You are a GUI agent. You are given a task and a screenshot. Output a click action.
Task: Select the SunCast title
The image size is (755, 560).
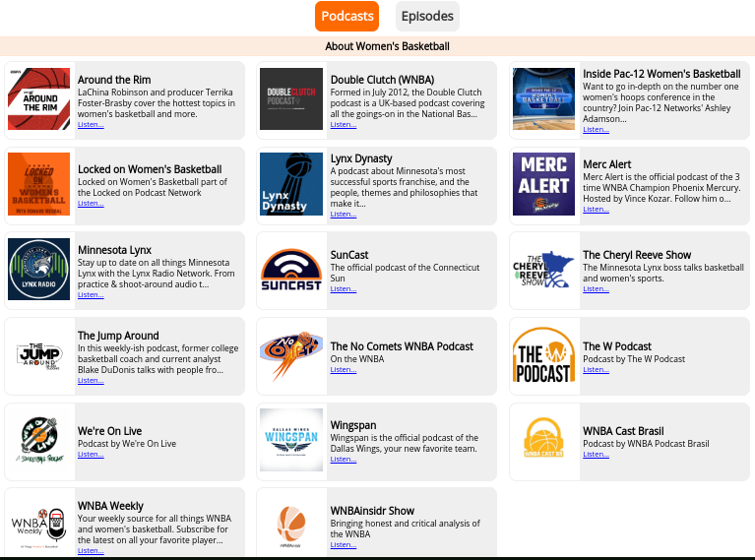click(x=349, y=255)
